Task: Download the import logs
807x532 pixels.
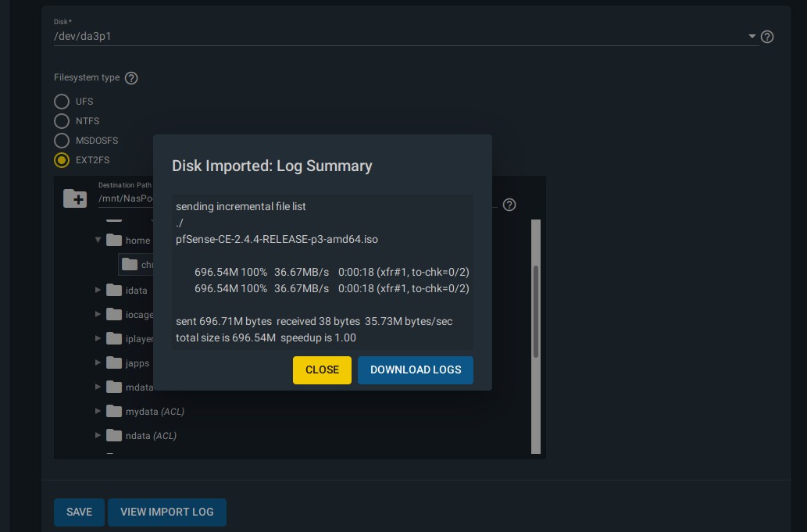Action: tap(416, 370)
